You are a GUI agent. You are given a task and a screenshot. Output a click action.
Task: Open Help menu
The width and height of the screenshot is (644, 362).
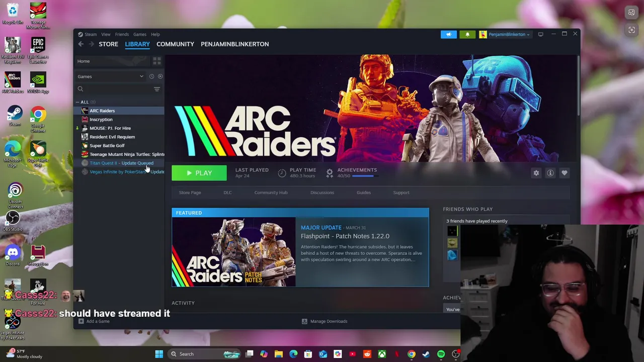click(155, 34)
